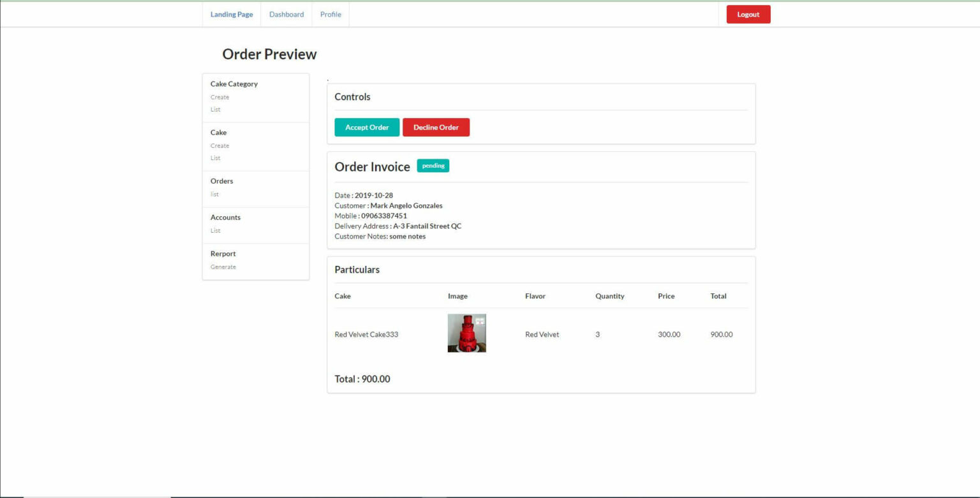Click the red Logout button
Image resolution: width=980 pixels, height=498 pixels.
[748, 14]
